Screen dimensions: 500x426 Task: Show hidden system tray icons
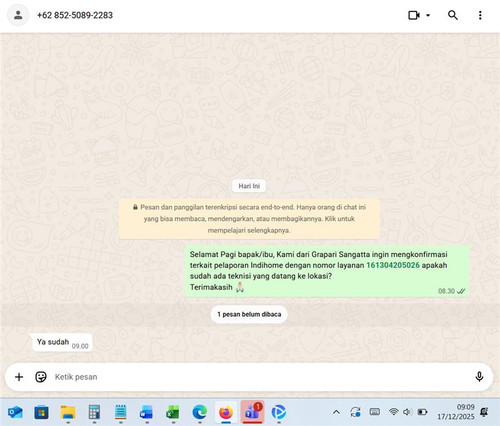(x=336, y=412)
